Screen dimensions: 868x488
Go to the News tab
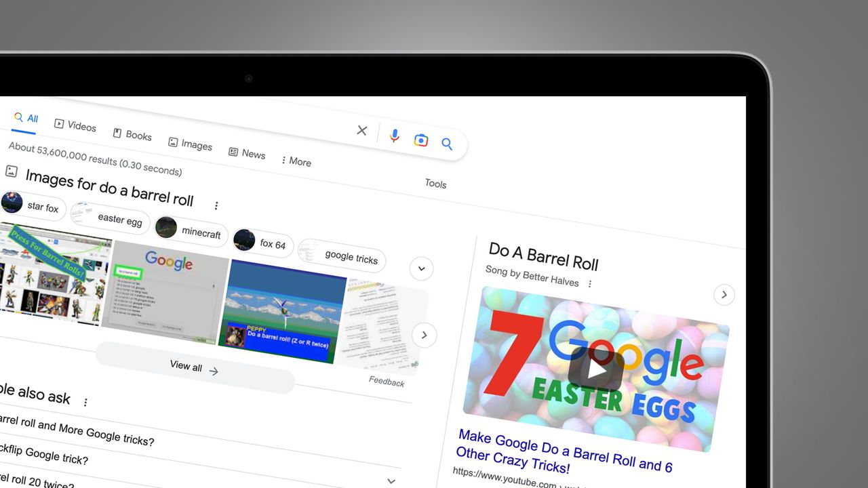247,153
